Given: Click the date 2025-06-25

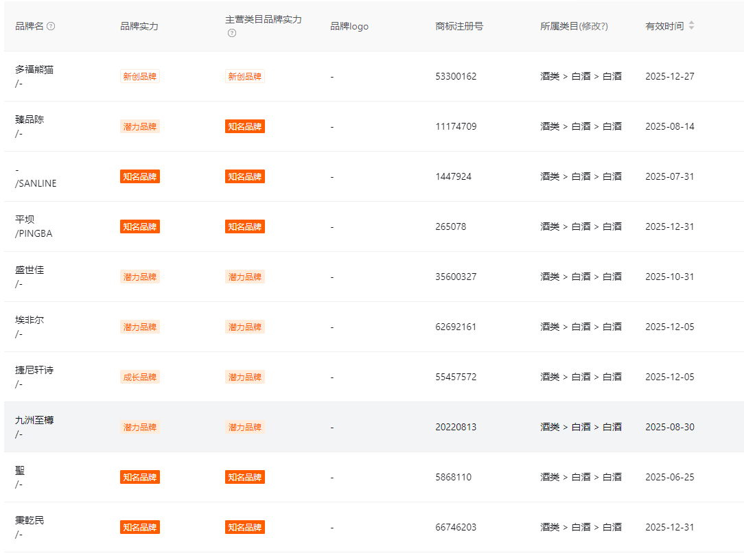Looking at the screenshot, I should [x=669, y=477].
